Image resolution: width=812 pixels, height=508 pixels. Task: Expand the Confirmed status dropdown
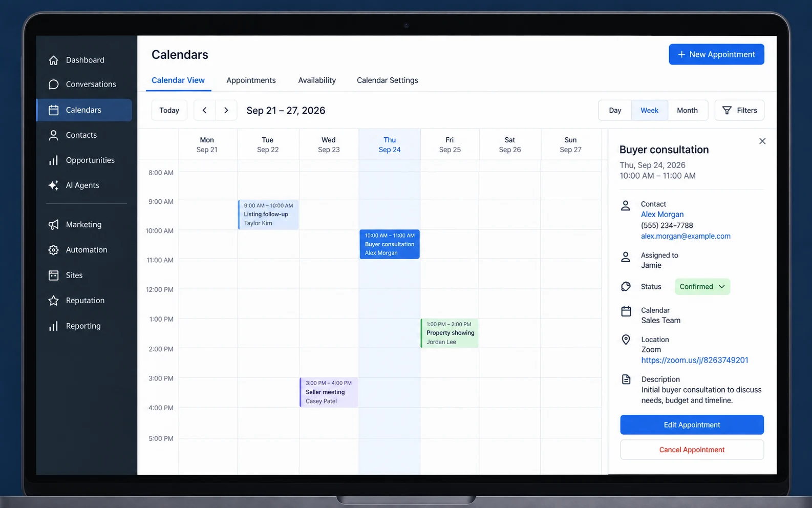[702, 287]
